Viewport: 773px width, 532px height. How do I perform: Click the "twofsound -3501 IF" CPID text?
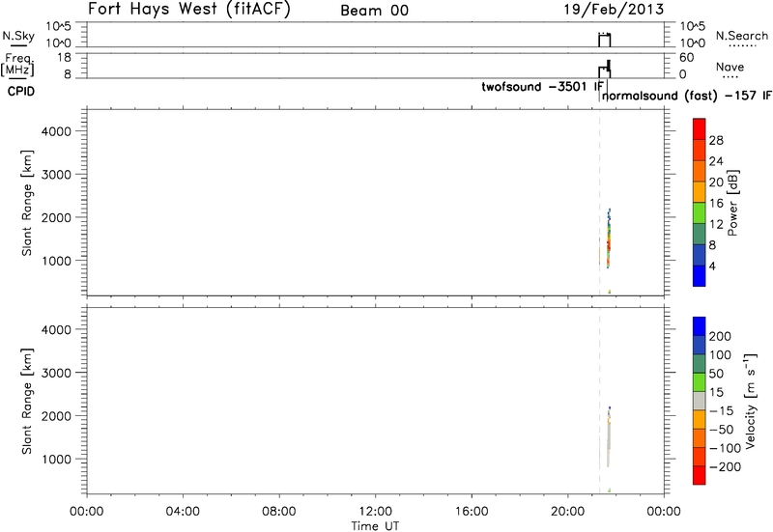coord(542,87)
